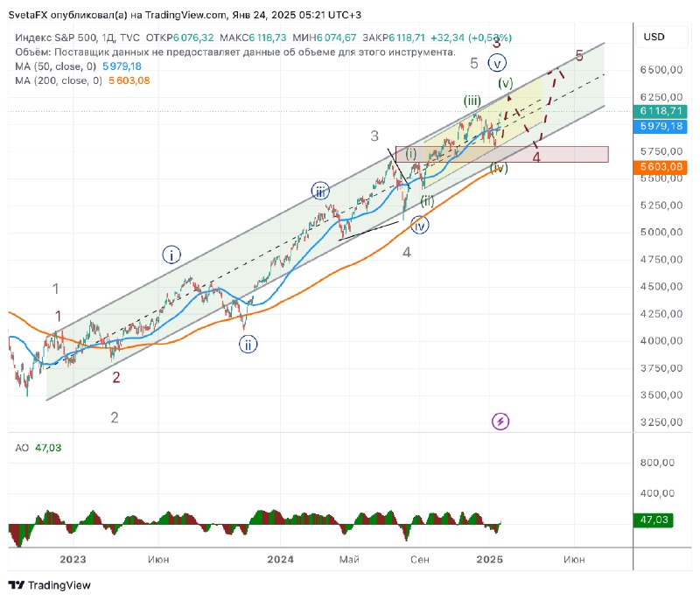Click the MA (200, close, 0) indicator legend
Image resolution: width=700 pixels, height=600 pixels.
(x=59, y=80)
